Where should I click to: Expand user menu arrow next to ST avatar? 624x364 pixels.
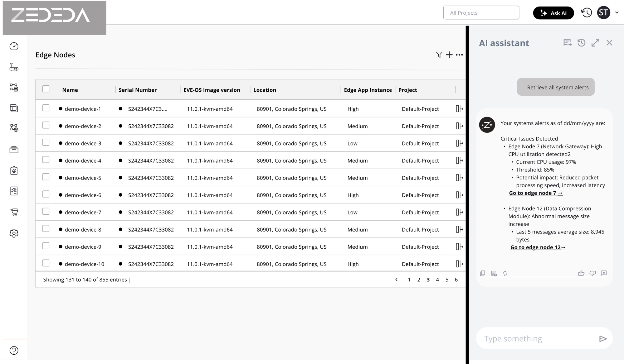[617, 13]
